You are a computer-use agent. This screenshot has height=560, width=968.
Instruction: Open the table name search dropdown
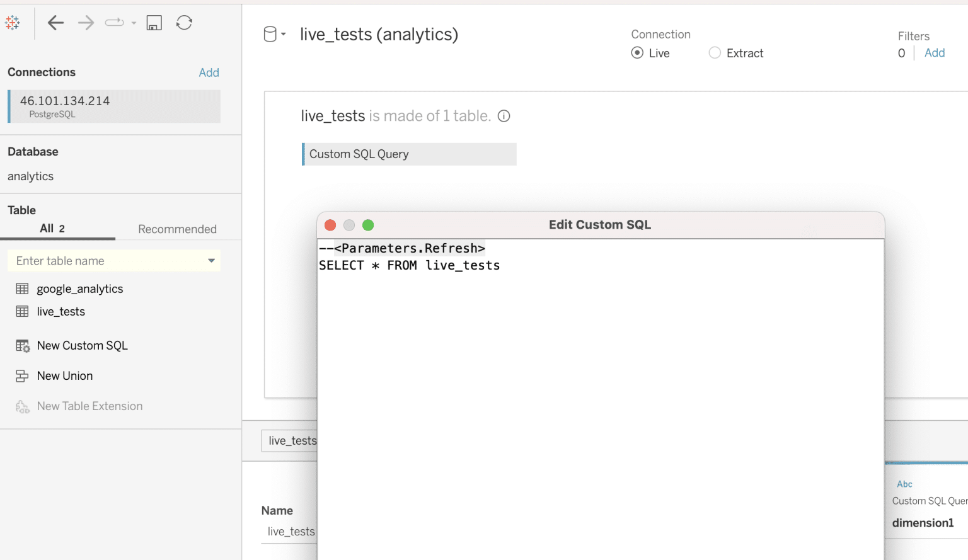pyautogui.click(x=210, y=260)
